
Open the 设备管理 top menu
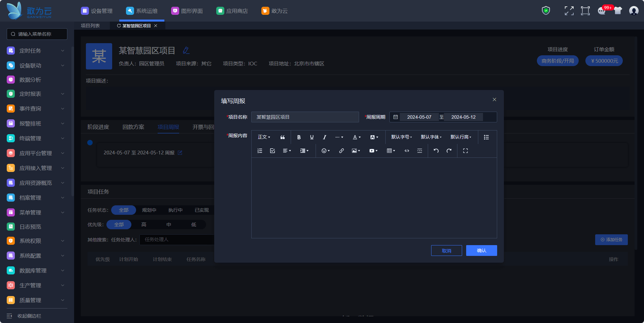[97, 11]
